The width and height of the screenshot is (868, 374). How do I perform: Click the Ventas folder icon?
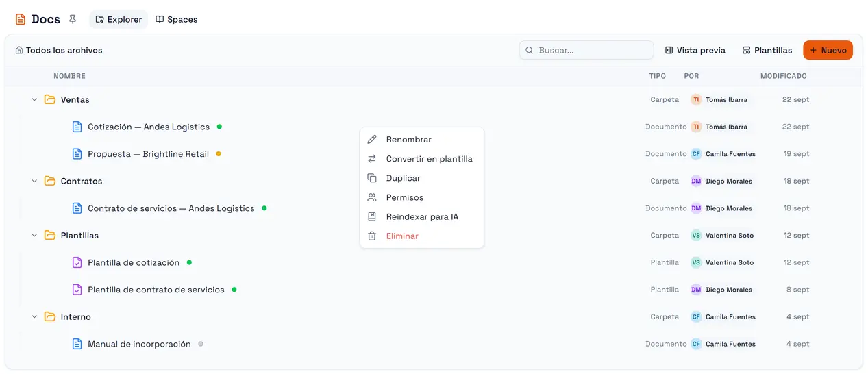[50, 99]
